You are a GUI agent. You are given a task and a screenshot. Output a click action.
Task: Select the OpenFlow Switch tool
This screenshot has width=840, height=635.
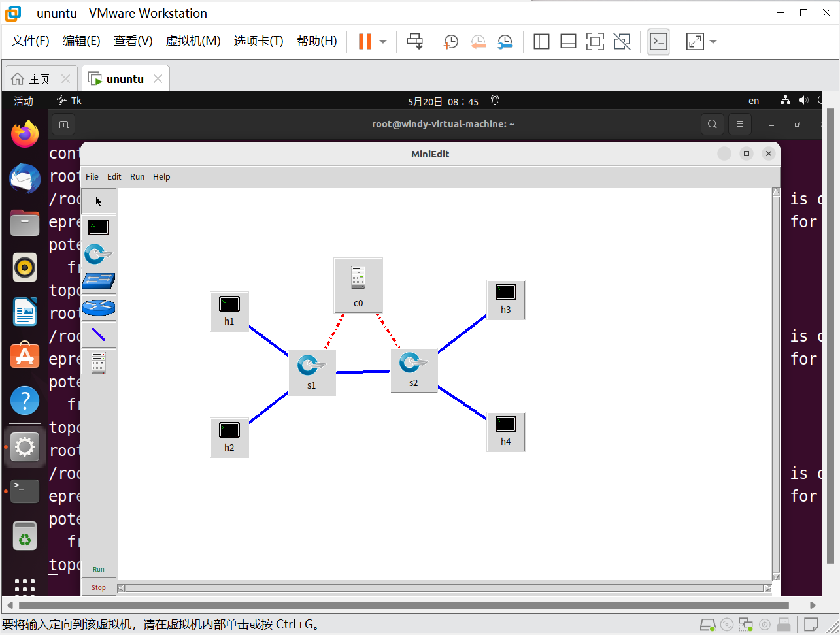coord(98,254)
